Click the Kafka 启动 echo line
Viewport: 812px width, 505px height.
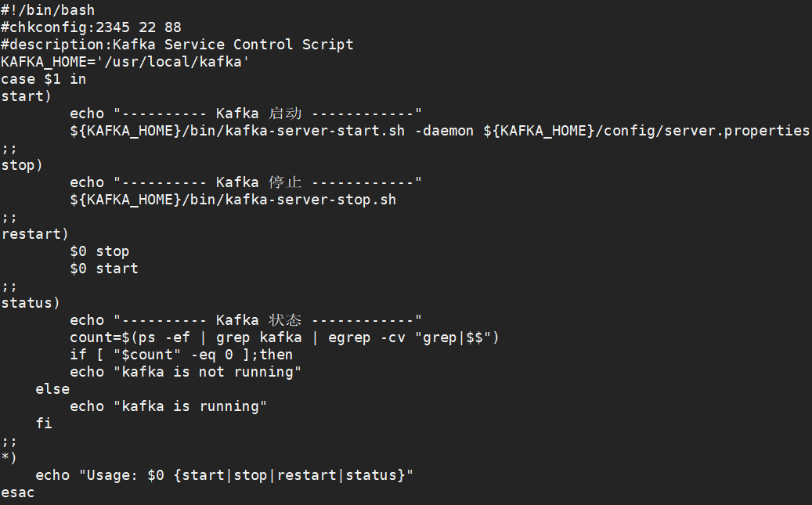[x=246, y=114]
